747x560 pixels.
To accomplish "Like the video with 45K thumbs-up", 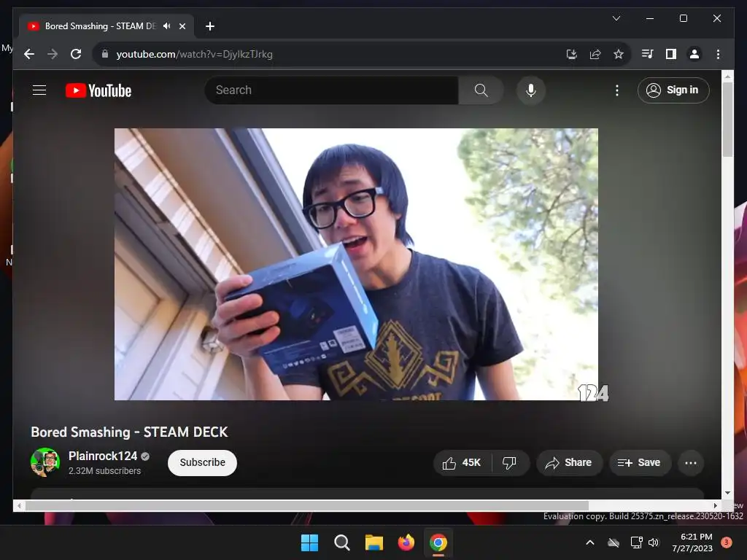I will point(462,462).
